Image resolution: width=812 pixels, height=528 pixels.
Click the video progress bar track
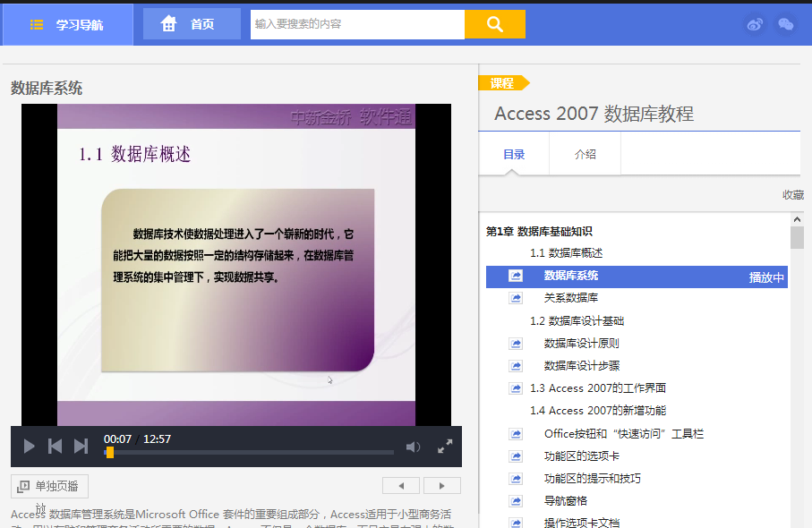click(249, 453)
